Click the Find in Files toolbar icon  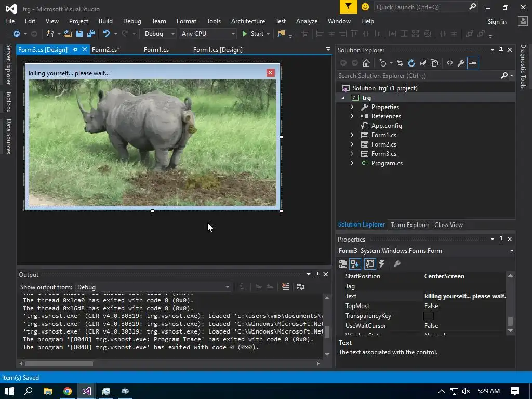[x=281, y=34]
